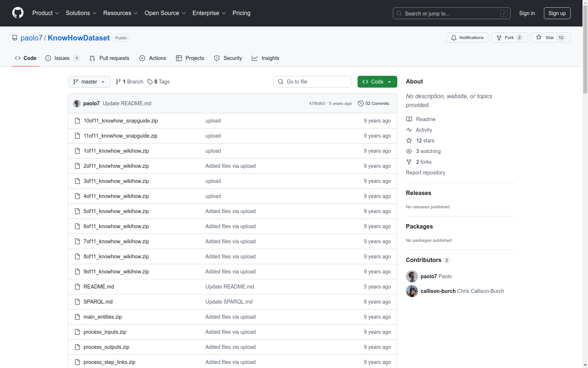Click the search magnifier icon in header
Image resolution: width=588 pixels, height=368 pixels.
pos(399,13)
